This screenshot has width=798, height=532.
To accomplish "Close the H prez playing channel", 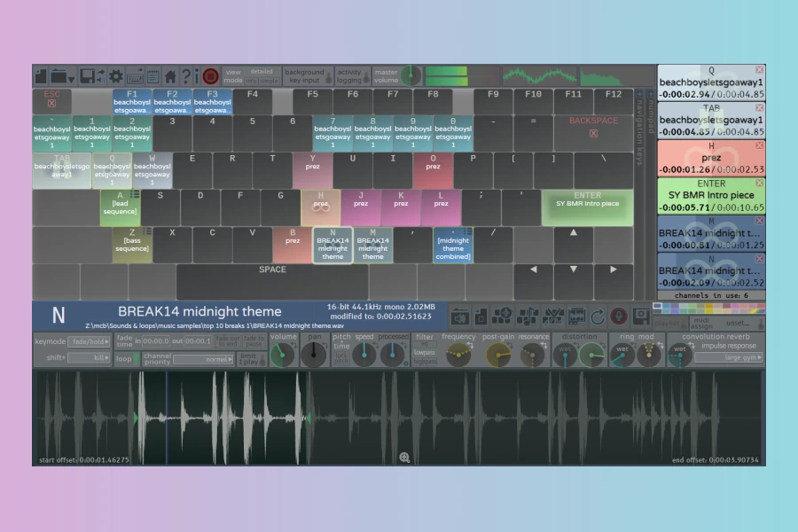I will pos(759,145).
